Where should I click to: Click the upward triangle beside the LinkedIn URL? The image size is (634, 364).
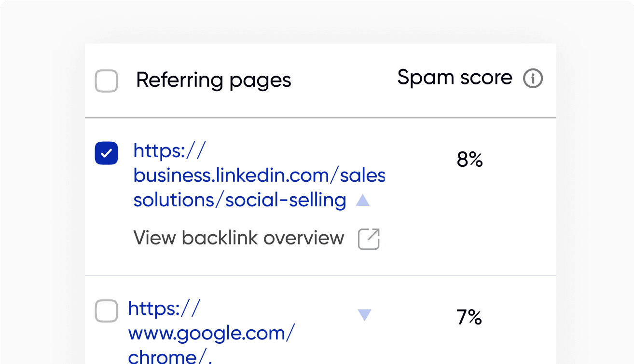[x=362, y=200]
